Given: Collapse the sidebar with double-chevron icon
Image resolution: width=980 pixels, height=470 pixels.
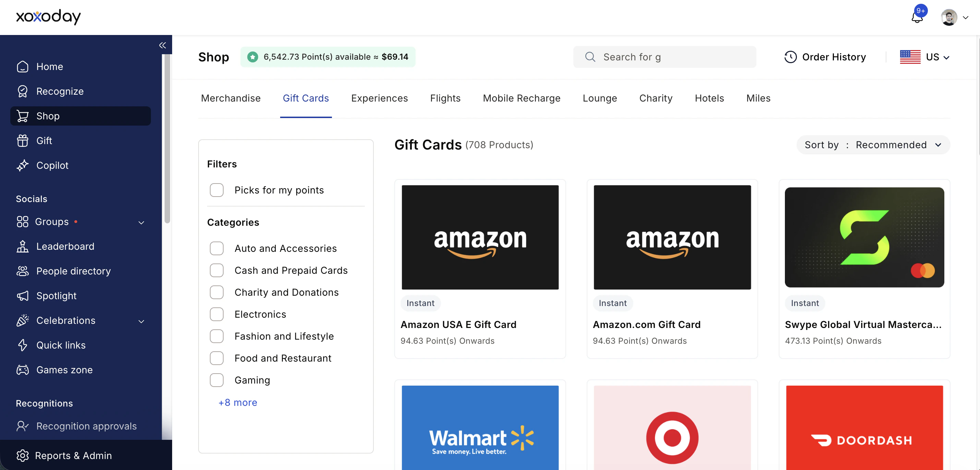Looking at the screenshot, I should (163, 45).
